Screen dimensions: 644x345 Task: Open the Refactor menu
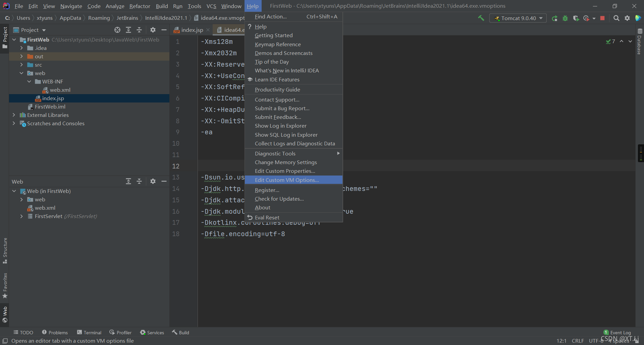(140, 6)
